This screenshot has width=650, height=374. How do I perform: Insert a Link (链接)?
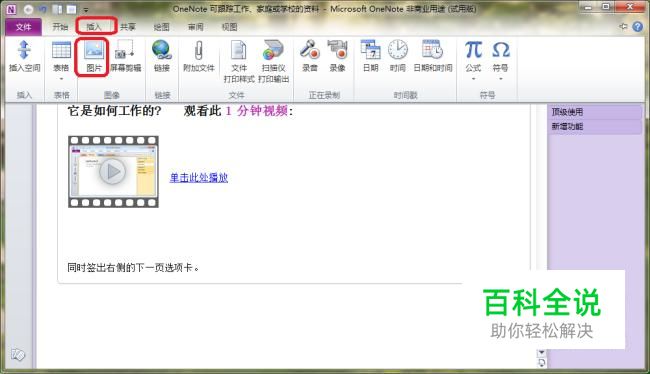[162, 57]
